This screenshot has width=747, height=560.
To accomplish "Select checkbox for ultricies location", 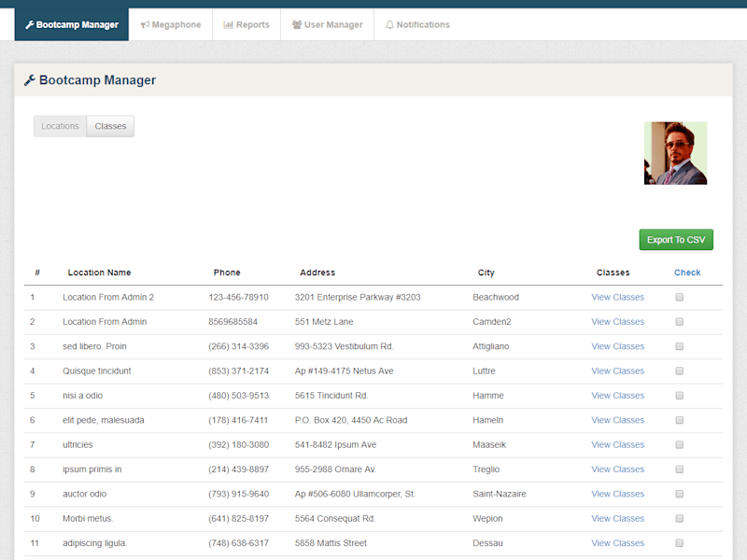I will (680, 445).
